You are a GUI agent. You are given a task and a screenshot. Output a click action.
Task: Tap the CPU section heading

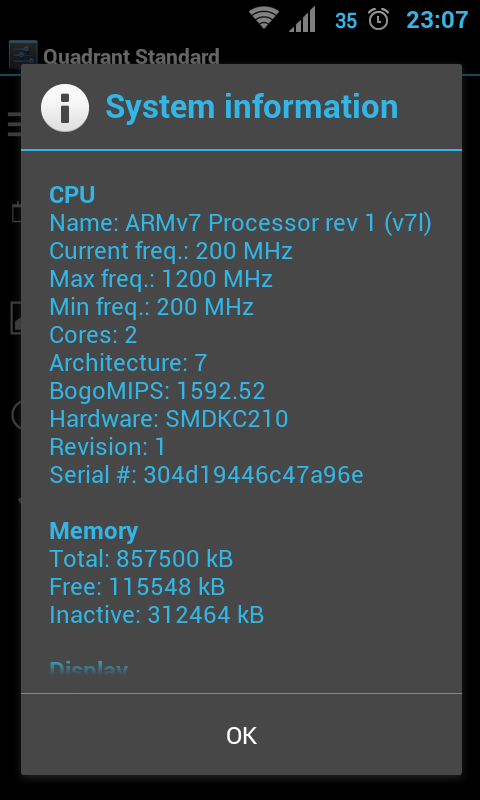(72, 195)
